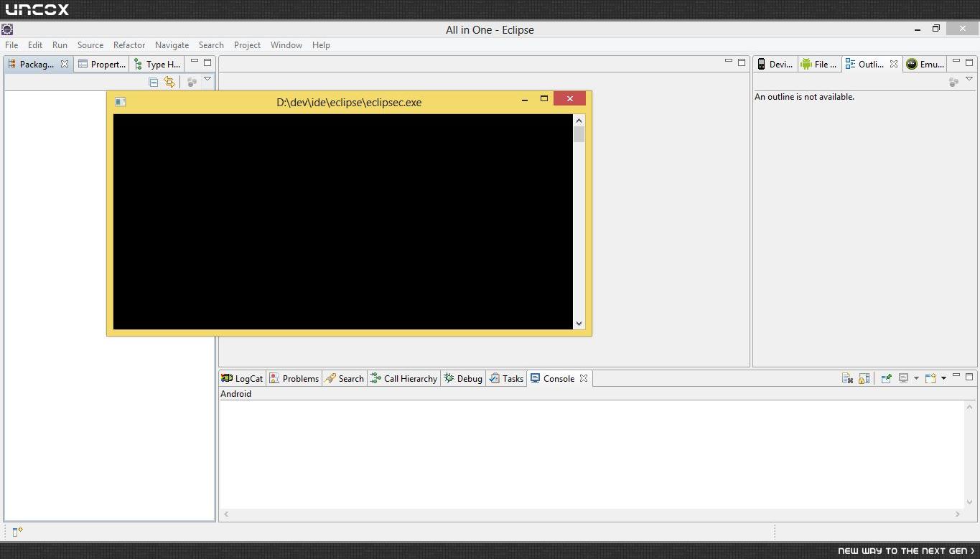Image resolution: width=980 pixels, height=559 pixels.
Task: Minimize the Package Explorer panel
Action: [195, 62]
